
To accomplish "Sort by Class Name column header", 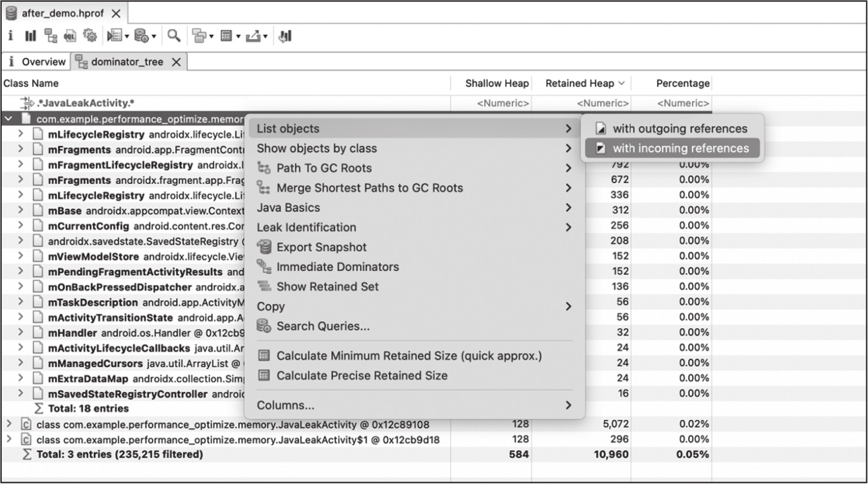I will point(31,83).
